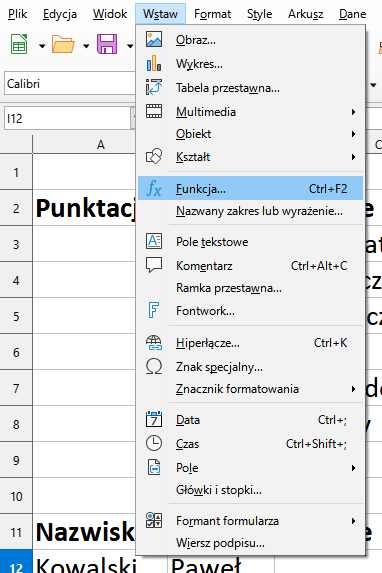This screenshot has width=382, height=573.
Task: Click the Kształt shapes icon
Action: pos(154,156)
